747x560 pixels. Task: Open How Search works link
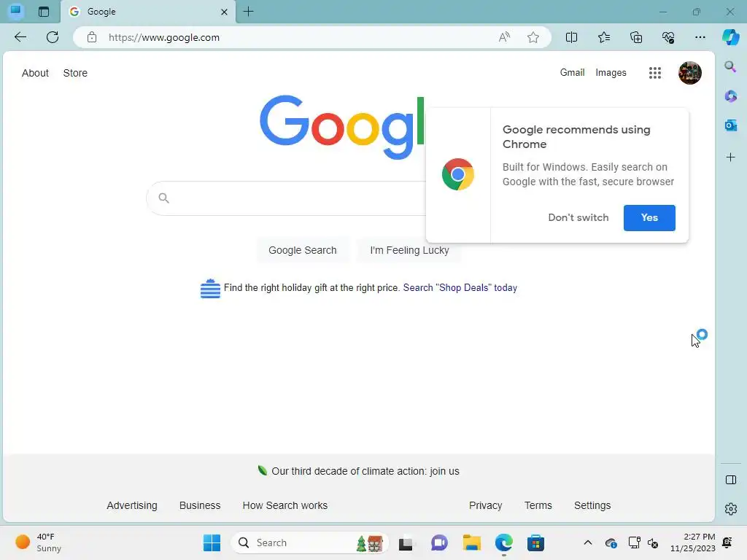click(285, 505)
